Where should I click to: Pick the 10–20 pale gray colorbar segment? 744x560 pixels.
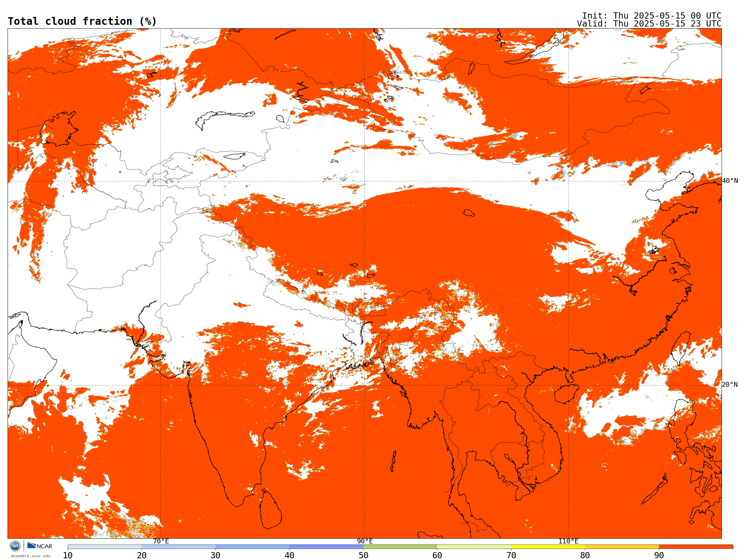(x=105, y=547)
